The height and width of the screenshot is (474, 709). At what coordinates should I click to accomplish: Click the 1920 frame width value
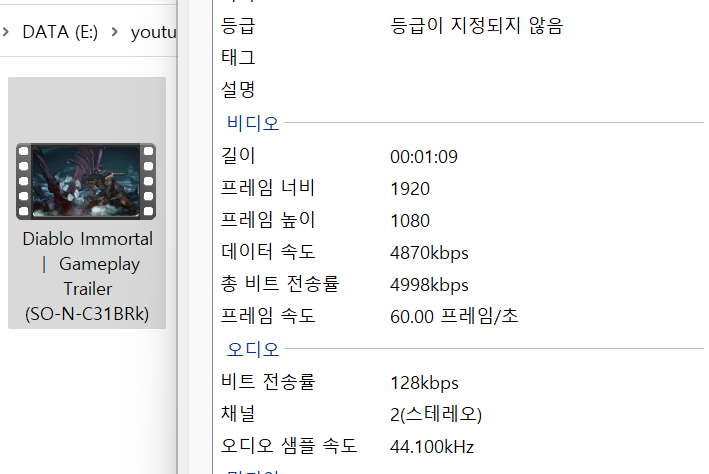pos(410,189)
